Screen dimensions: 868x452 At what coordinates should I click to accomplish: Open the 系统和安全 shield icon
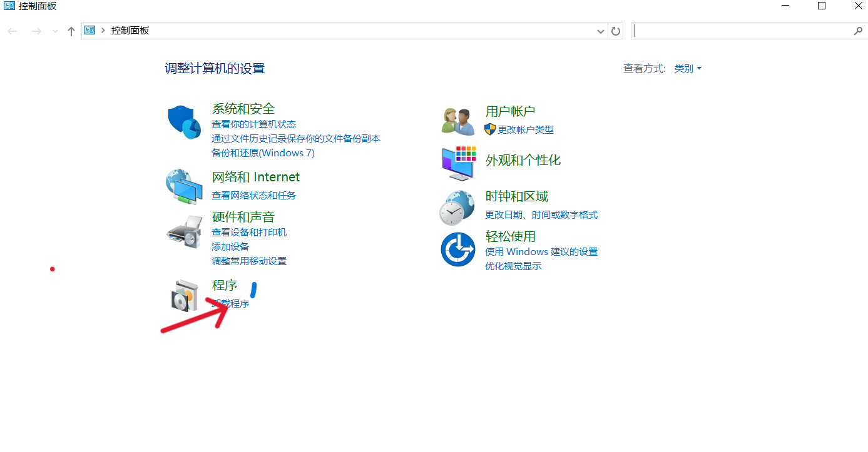pyautogui.click(x=184, y=123)
